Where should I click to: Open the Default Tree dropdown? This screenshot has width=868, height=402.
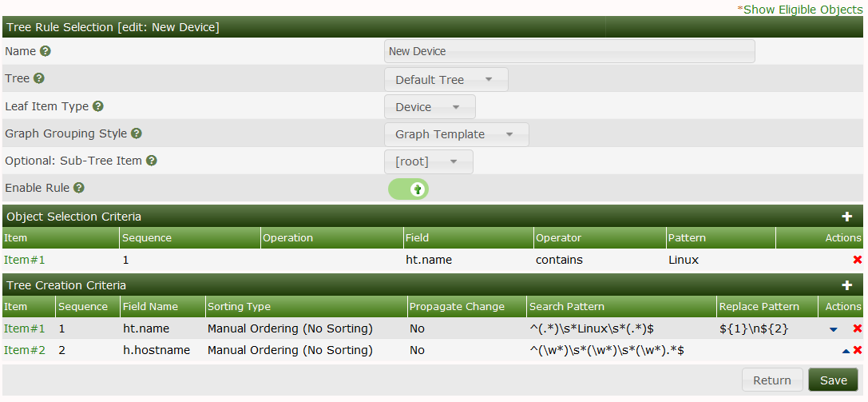click(x=446, y=80)
